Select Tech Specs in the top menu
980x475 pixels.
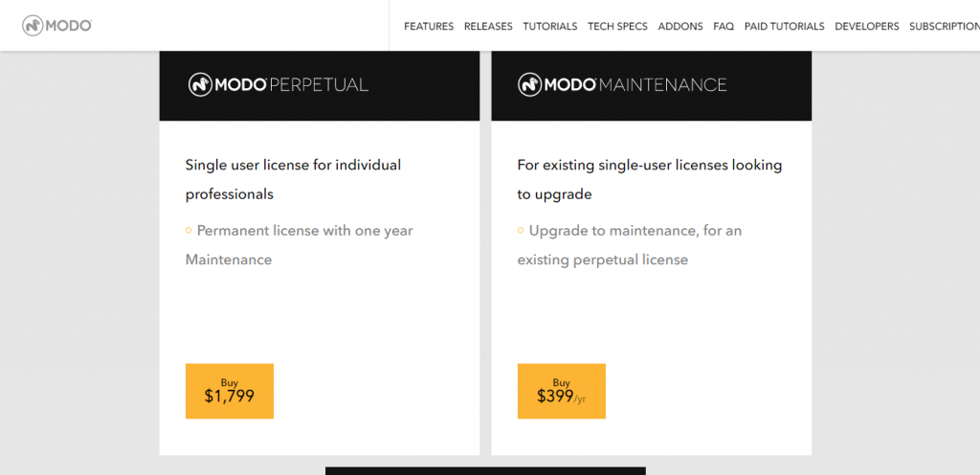click(617, 27)
